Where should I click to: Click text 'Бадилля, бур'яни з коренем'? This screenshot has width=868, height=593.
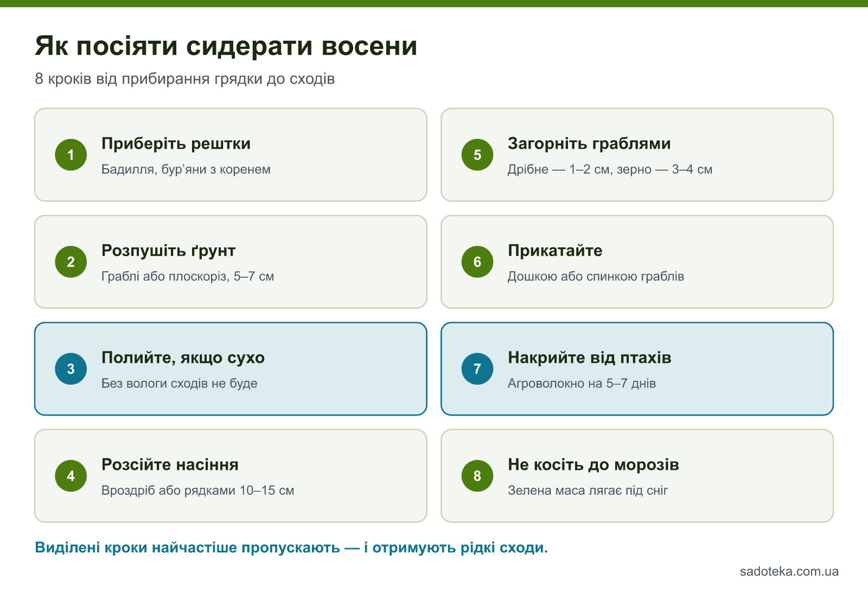(186, 169)
